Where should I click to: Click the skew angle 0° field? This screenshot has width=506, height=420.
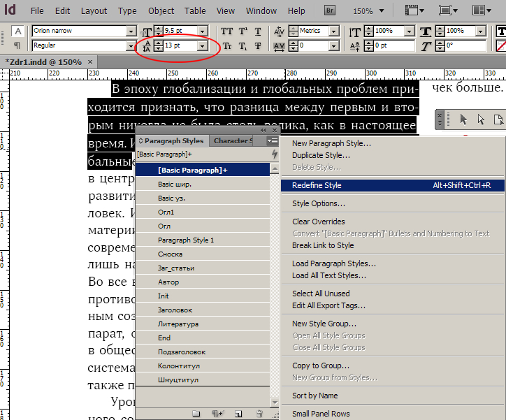pos(465,46)
